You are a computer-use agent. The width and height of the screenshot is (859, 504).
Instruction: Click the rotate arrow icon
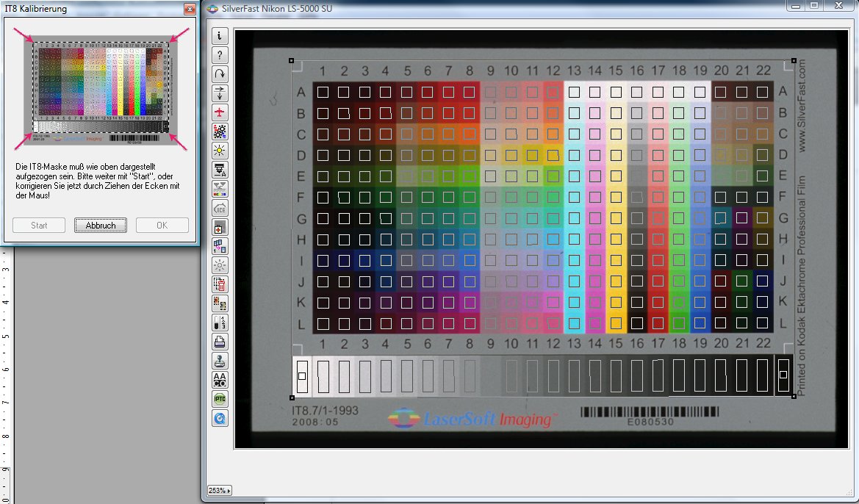(220, 74)
